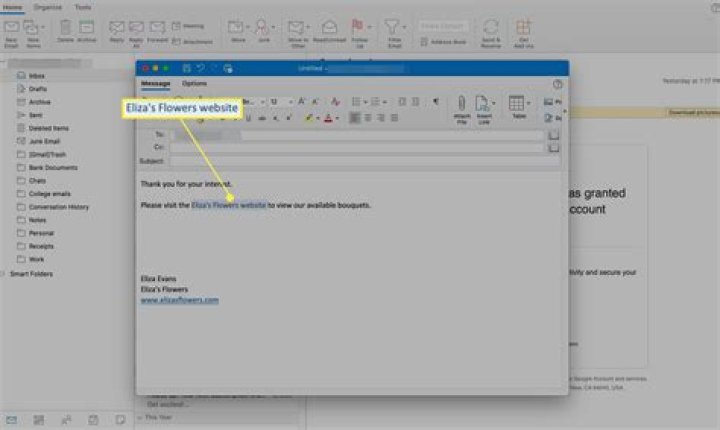Switch to Organize tab in main window
Image resolution: width=720 pixels, height=430 pixels.
(x=47, y=7)
